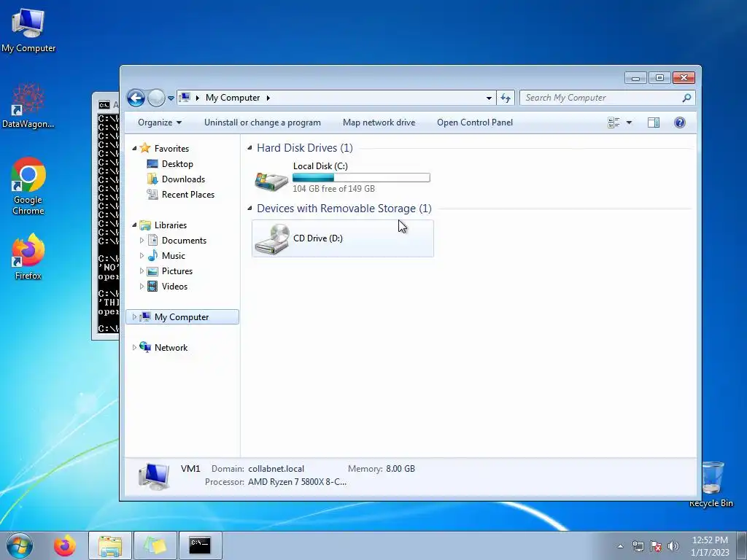Click the 8.00 GB memory value

click(x=400, y=469)
